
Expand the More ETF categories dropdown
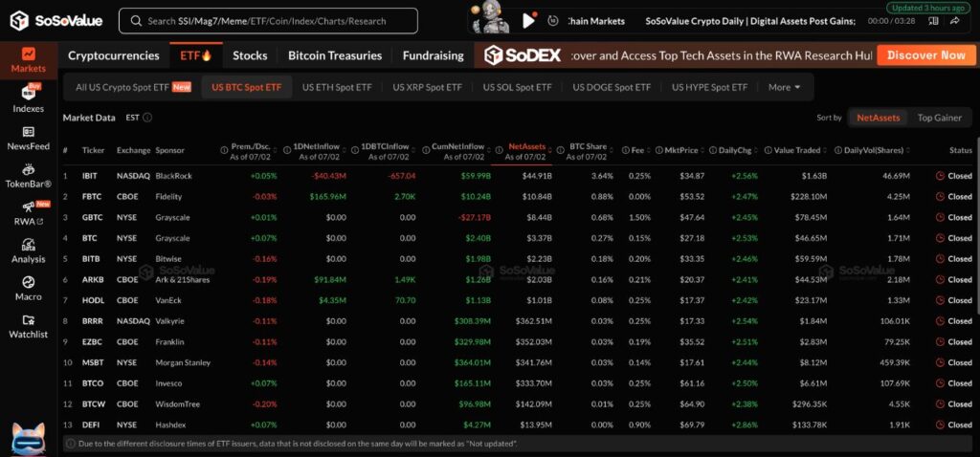785,87
